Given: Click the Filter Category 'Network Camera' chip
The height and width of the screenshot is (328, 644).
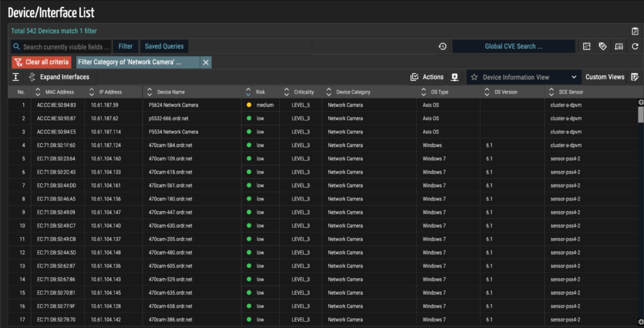Looking at the screenshot, I should 138,62.
